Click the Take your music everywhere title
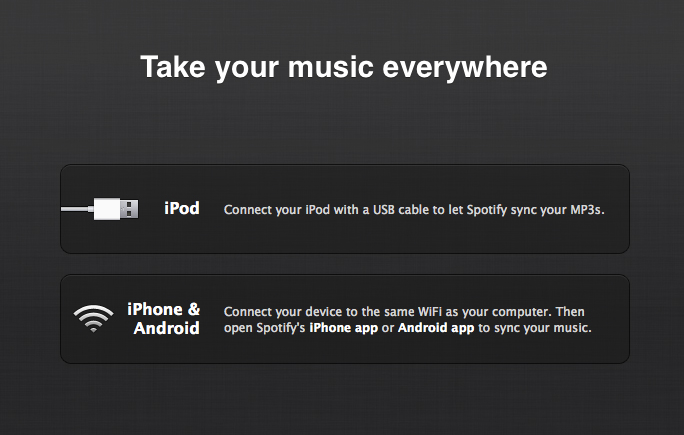684x435 pixels. (343, 67)
